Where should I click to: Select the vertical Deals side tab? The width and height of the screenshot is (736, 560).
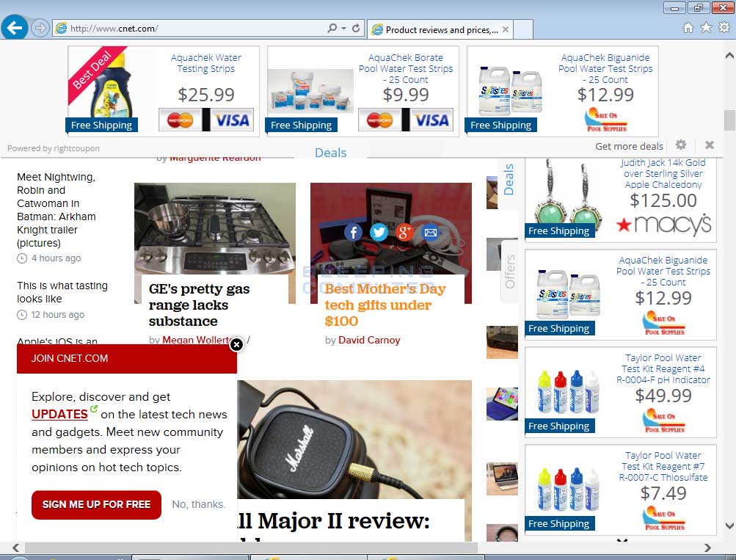tap(509, 179)
